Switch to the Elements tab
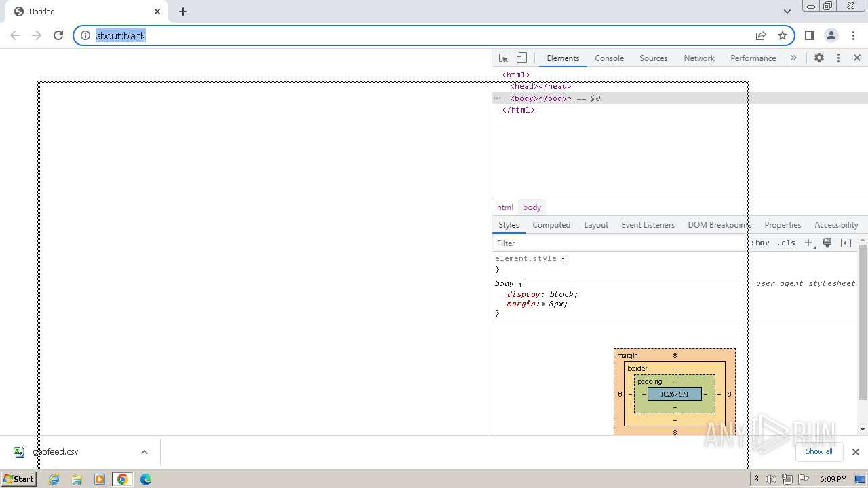The width and height of the screenshot is (868, 488). coord(563,58)
